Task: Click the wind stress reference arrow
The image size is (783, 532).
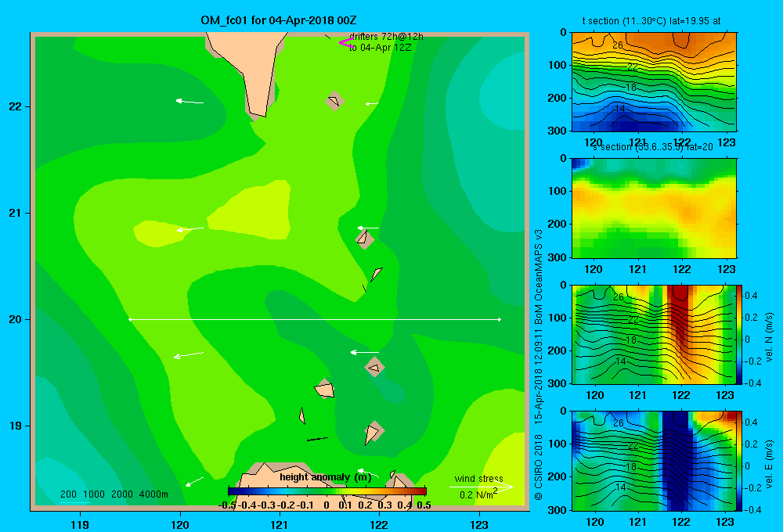Action: [481, 487]
